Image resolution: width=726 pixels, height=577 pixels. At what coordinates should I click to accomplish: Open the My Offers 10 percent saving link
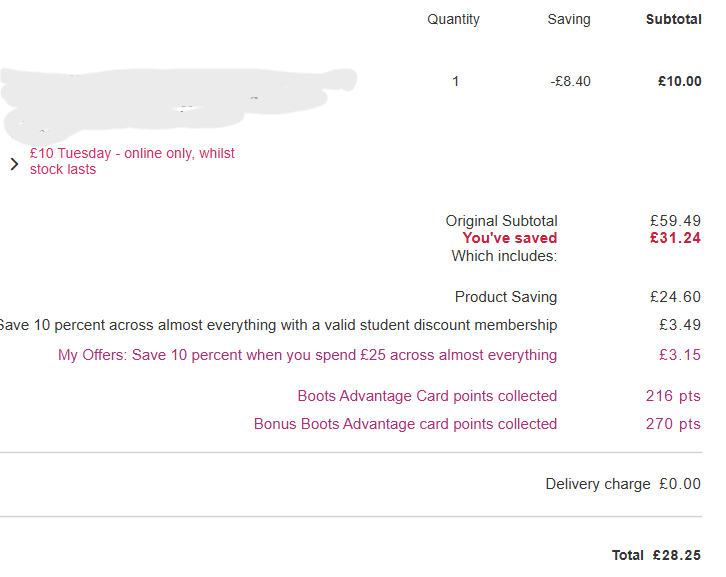coord(307,355)
